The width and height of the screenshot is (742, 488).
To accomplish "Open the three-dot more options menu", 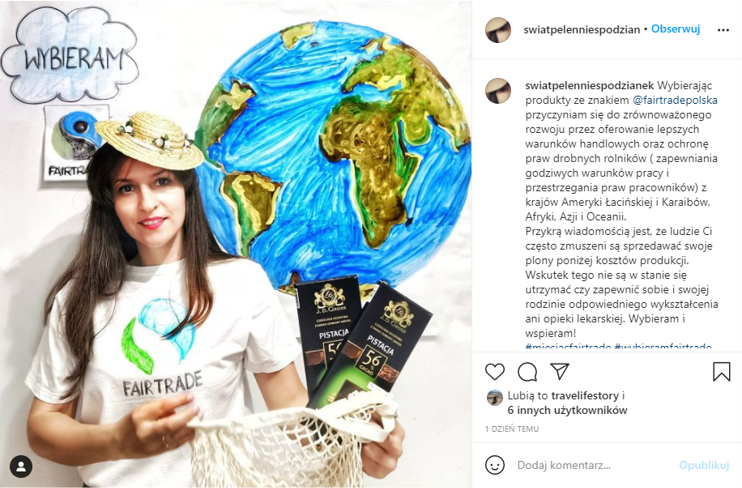I will coord(723,30).
